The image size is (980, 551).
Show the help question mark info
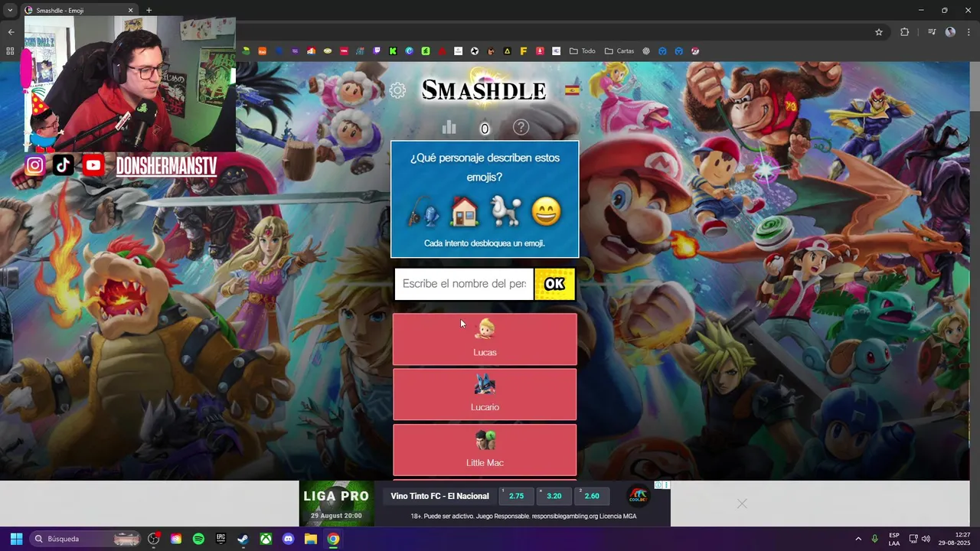(x=521, y=127)
